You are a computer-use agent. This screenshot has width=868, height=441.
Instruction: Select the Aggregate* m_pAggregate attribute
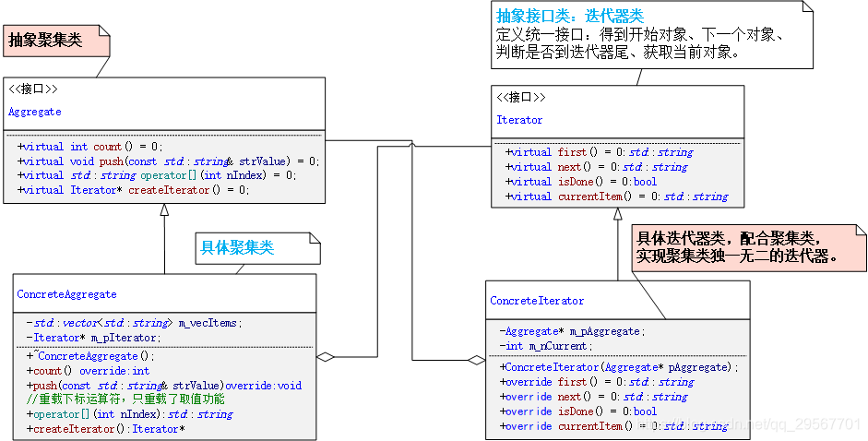point(573,331)
